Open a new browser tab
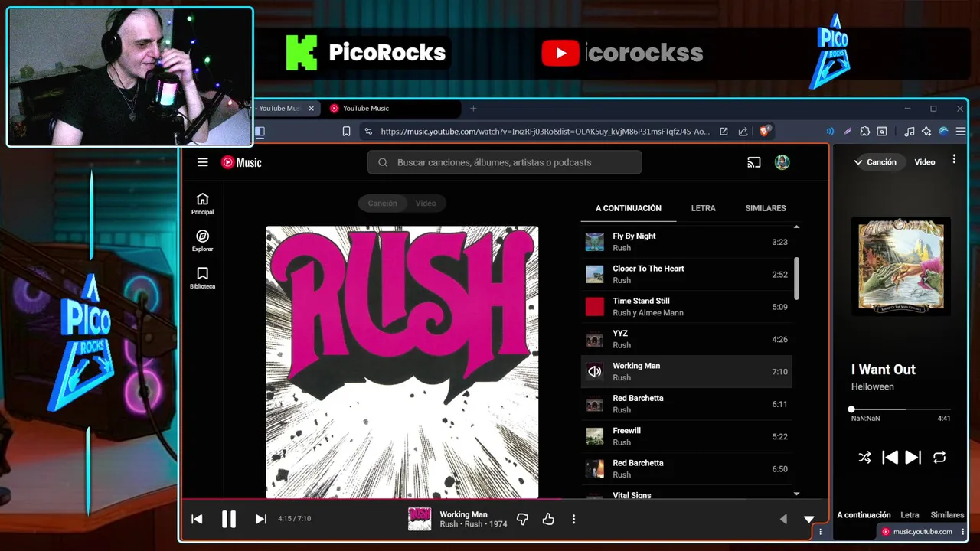 (473, 109)
